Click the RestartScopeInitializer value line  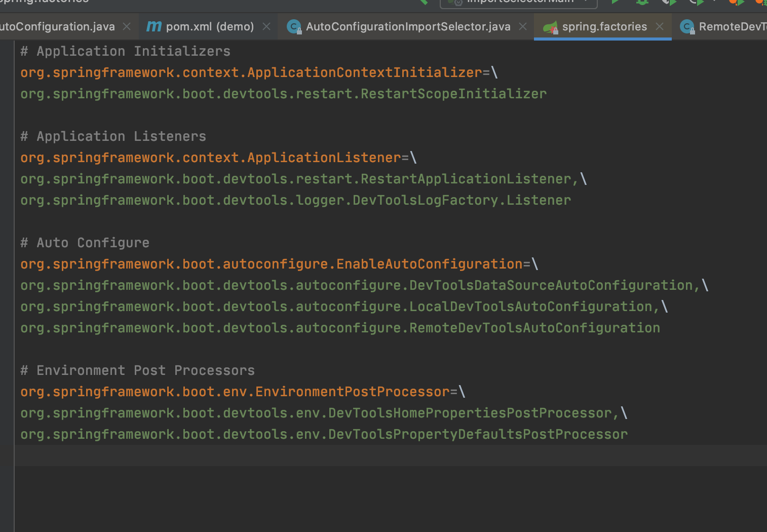(284, 94)
